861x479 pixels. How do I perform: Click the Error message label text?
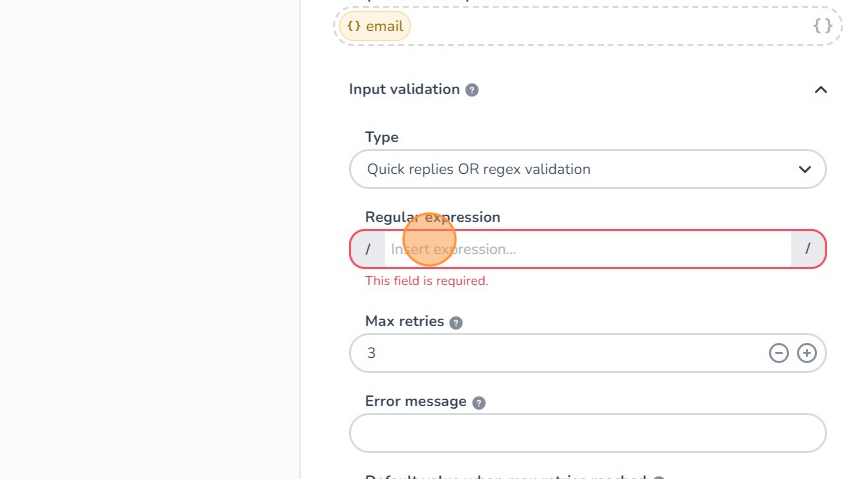click(x=415, y=401)
